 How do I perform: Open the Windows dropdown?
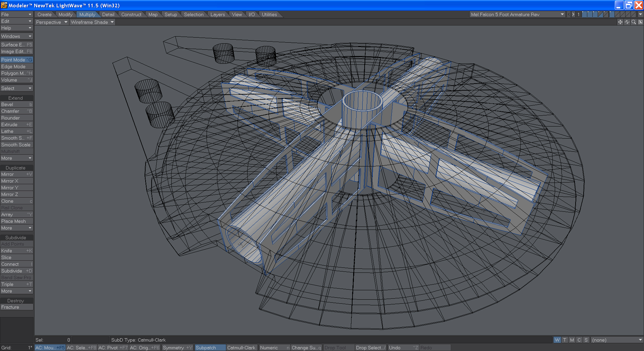tap(16, 36)
